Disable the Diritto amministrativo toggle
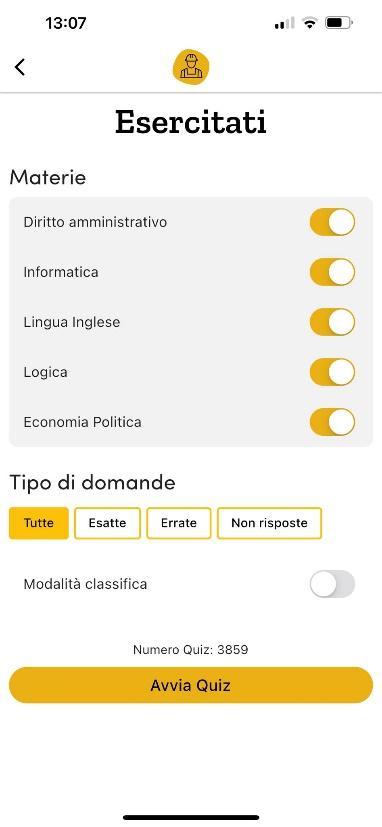The width and height of the screenshot is (382, 827). [x=332, y=222]
